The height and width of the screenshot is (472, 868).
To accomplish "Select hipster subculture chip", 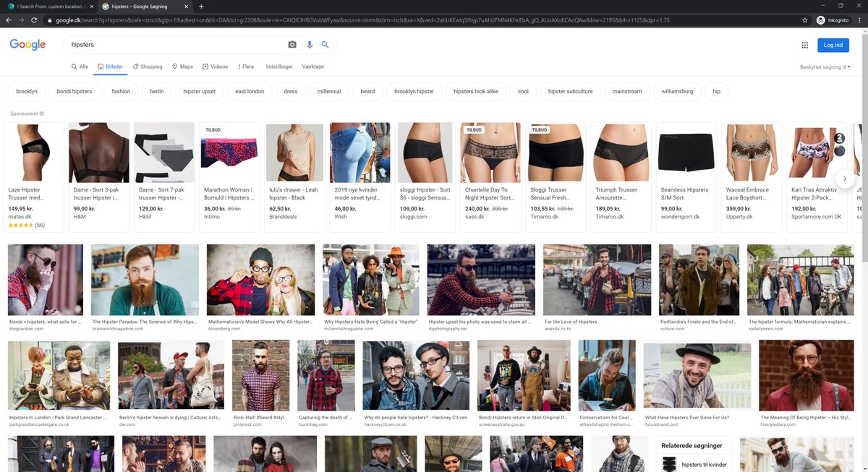I will (571, 92).
